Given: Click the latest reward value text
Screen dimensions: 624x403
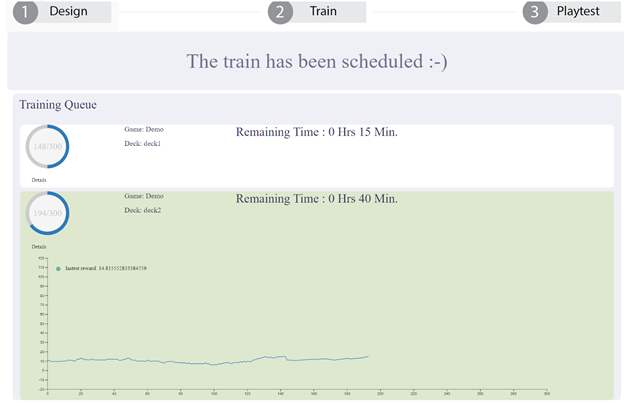Looking at the screenshot, I should tap(106, 269).
